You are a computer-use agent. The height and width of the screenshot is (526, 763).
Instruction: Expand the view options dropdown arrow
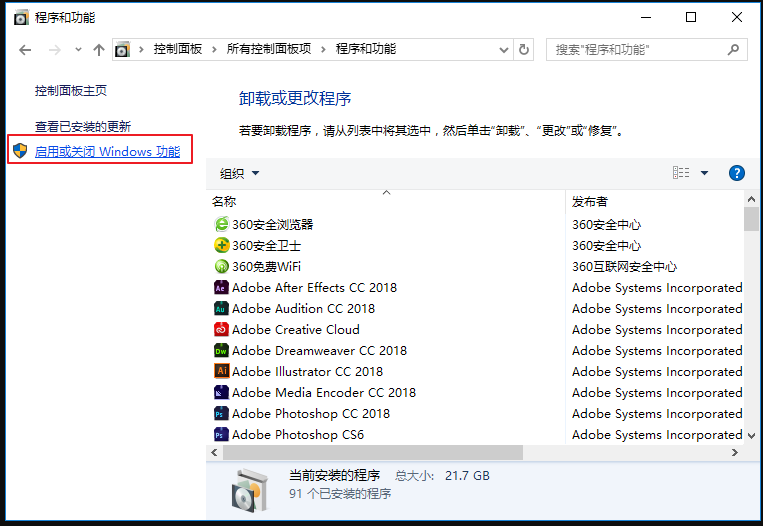704,173
